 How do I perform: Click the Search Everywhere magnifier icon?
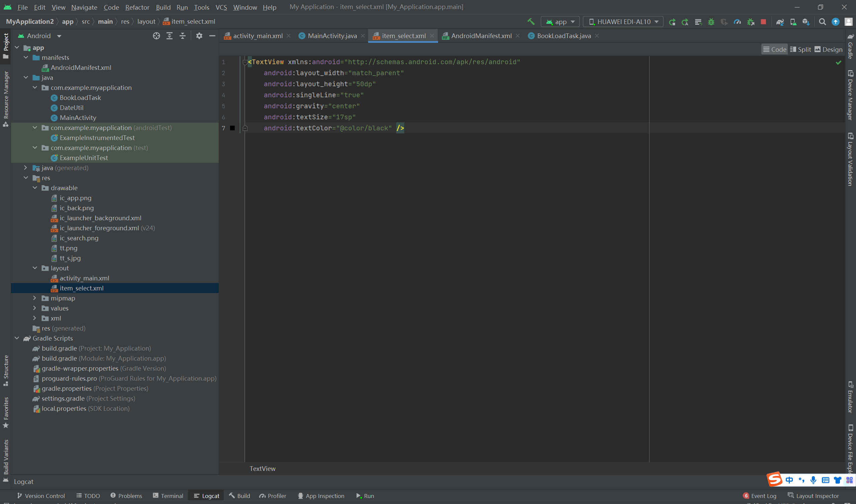822,22
